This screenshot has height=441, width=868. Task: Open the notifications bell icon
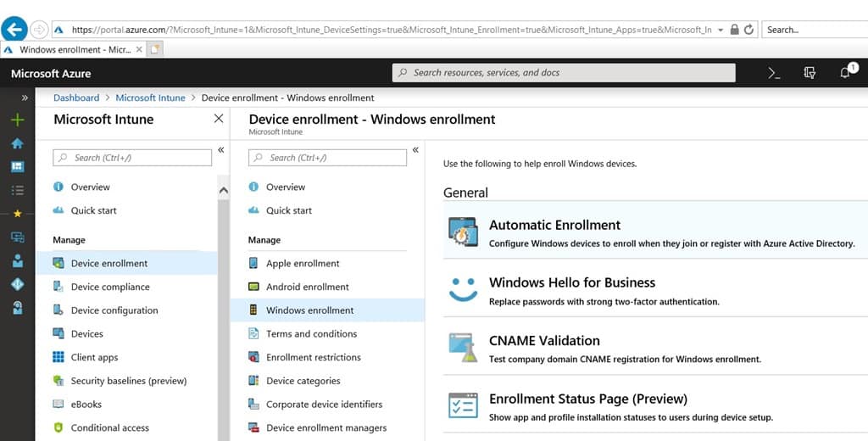(x=845, y=73)
